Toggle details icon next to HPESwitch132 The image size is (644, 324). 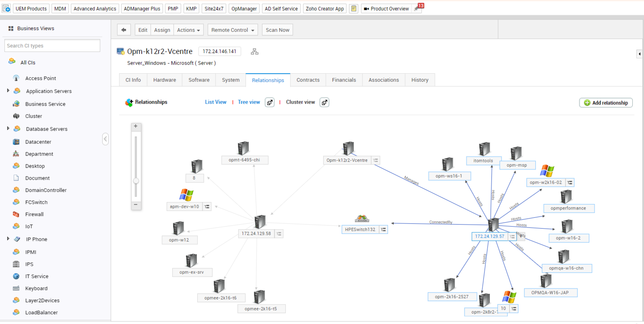383,229
